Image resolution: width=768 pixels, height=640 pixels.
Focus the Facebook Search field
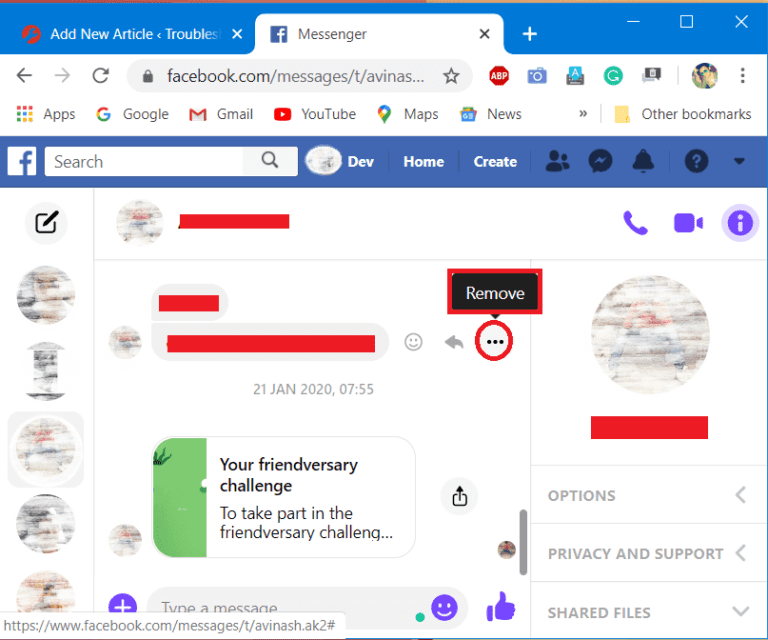(144, 161)
